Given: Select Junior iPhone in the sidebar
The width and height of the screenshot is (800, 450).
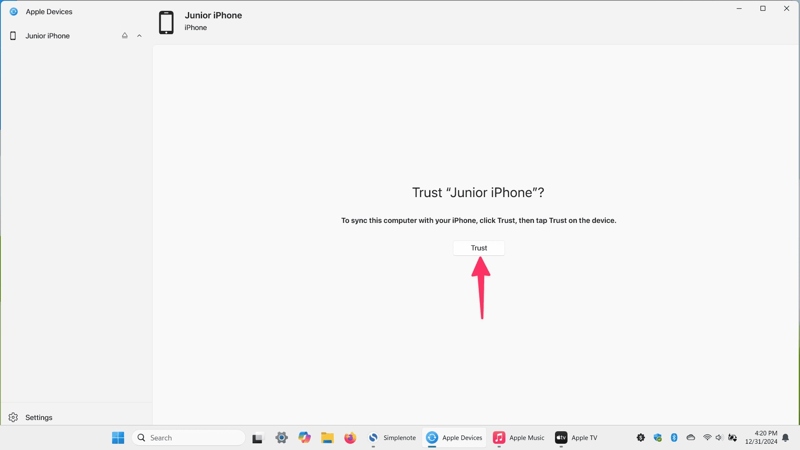Looking at the screenshot, I should click(48, 36).
